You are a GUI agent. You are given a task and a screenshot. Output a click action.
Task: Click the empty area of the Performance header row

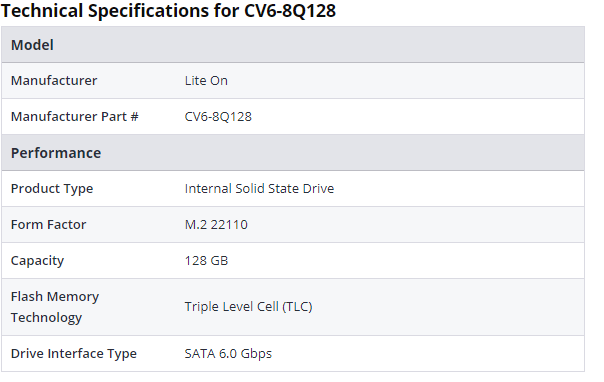343,153
